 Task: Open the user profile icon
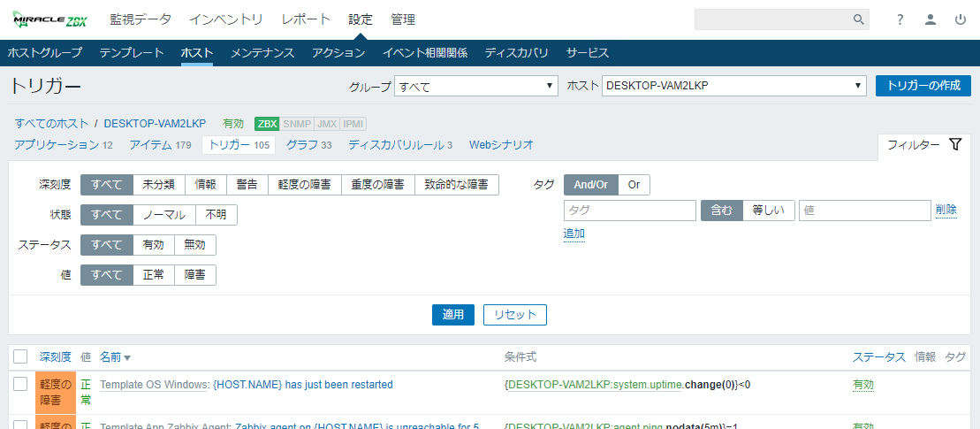(x=930, y=19)
